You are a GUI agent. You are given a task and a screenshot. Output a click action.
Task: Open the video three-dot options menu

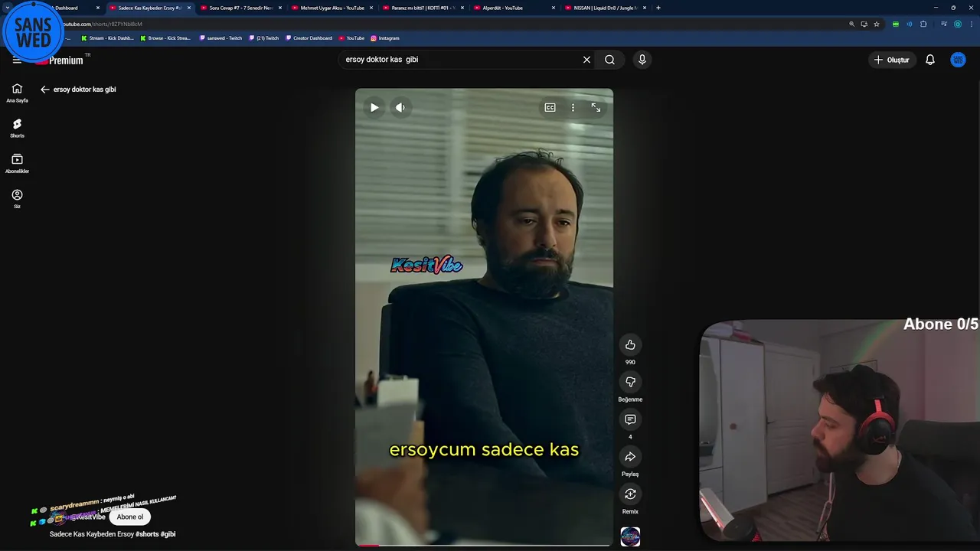[573, 108]
